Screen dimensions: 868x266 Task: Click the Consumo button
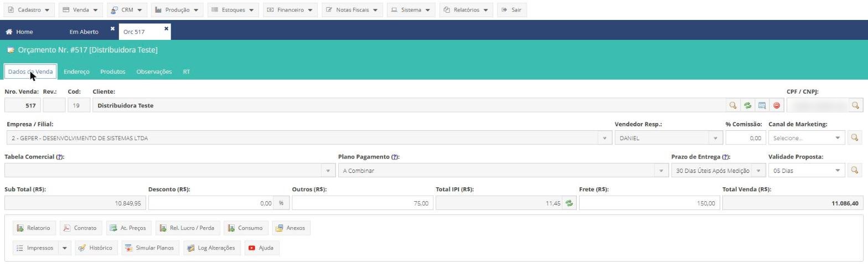point(245,228)
